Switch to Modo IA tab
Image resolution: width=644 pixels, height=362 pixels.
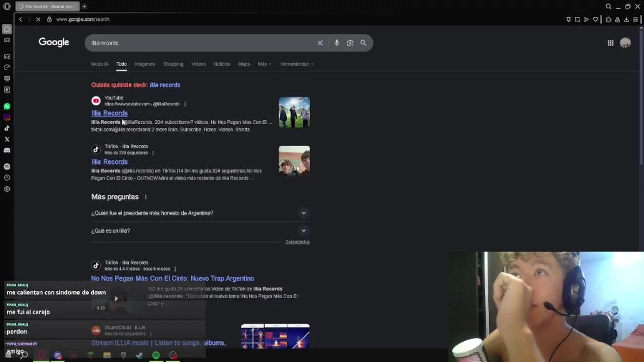click(99, 64)
